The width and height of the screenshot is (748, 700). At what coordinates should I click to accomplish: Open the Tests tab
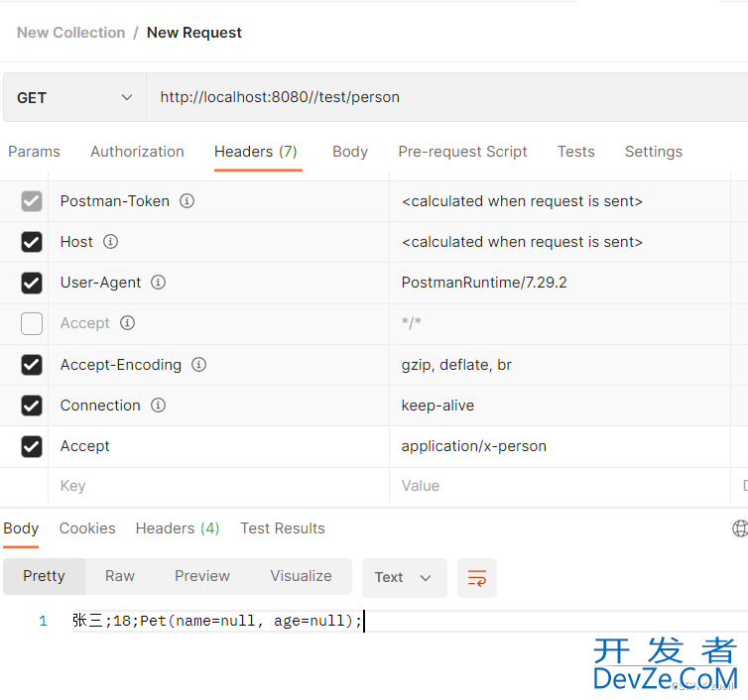(x=576, y=152)
